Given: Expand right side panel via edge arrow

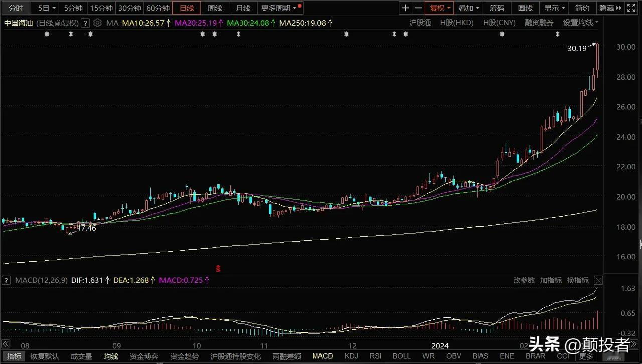Looking at the screenshot, I should 640,244.
